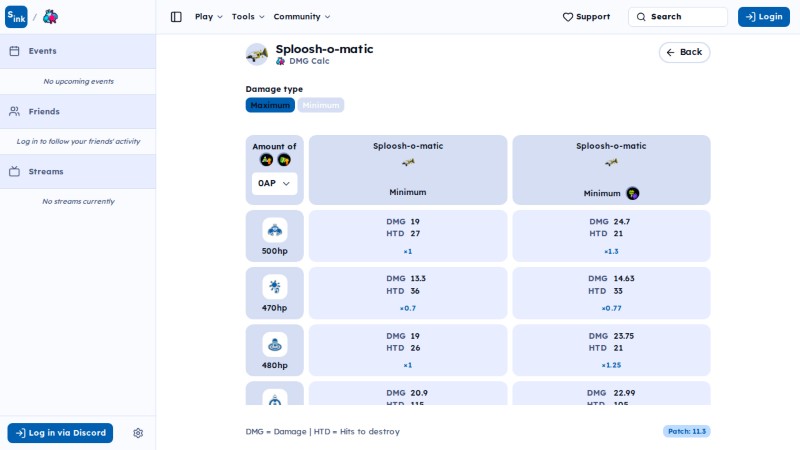
Task: Click weapon icon in first Sploosh-o-matic column
Action: tap(408, 163)
